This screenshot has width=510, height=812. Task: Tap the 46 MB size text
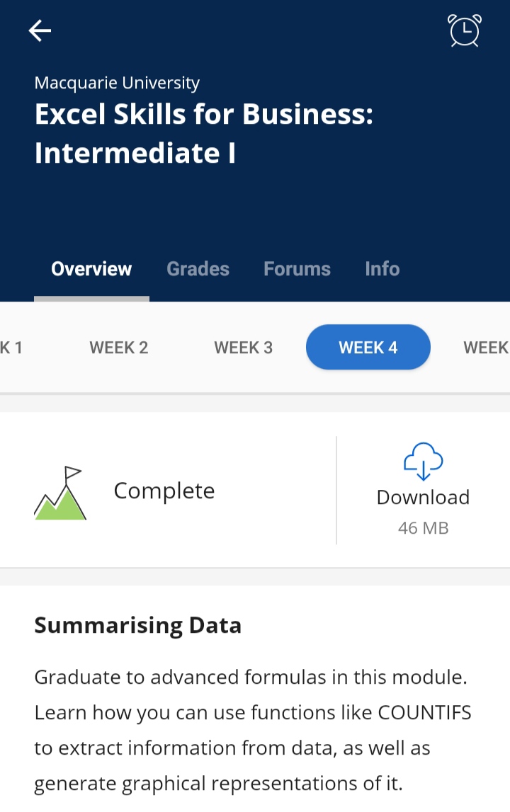(423, 527)
